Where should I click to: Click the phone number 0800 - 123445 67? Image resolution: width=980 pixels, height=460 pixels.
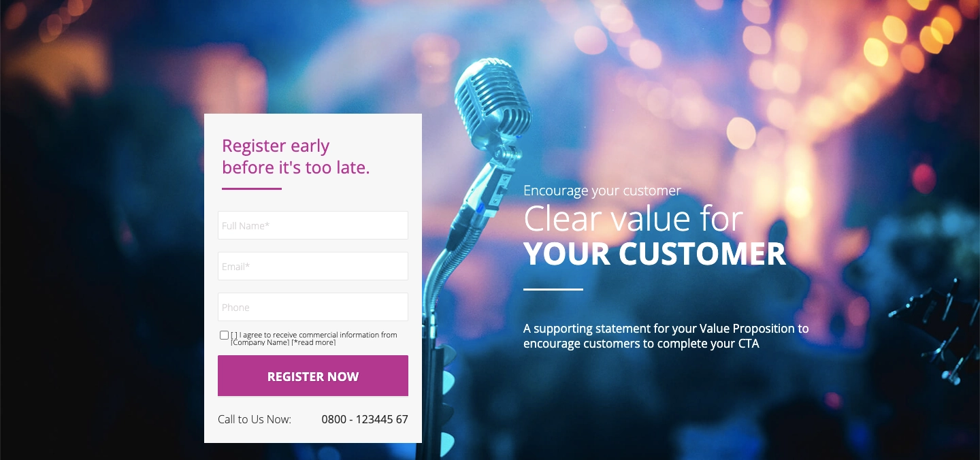coord(365,419)
